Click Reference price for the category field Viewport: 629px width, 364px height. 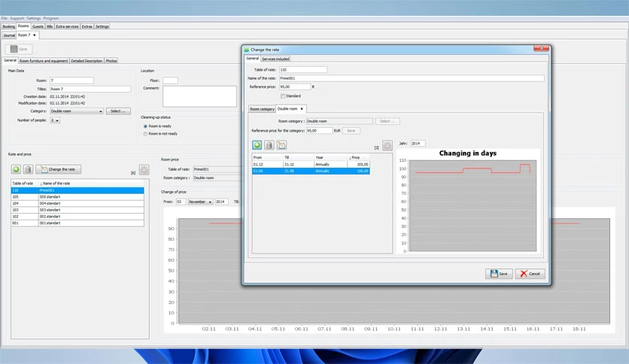click(x=319, y=131)
